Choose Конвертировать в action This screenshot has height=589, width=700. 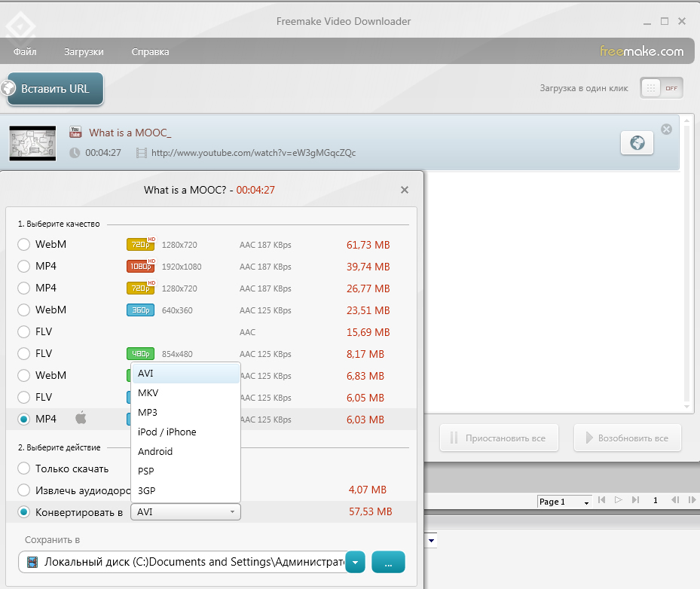coord(23,512)
